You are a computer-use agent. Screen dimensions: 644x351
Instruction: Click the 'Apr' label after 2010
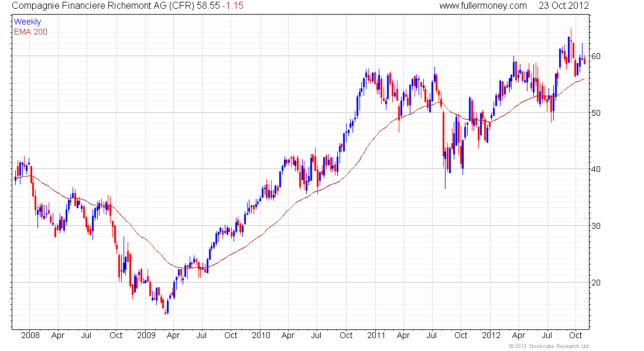click(288, 336)
